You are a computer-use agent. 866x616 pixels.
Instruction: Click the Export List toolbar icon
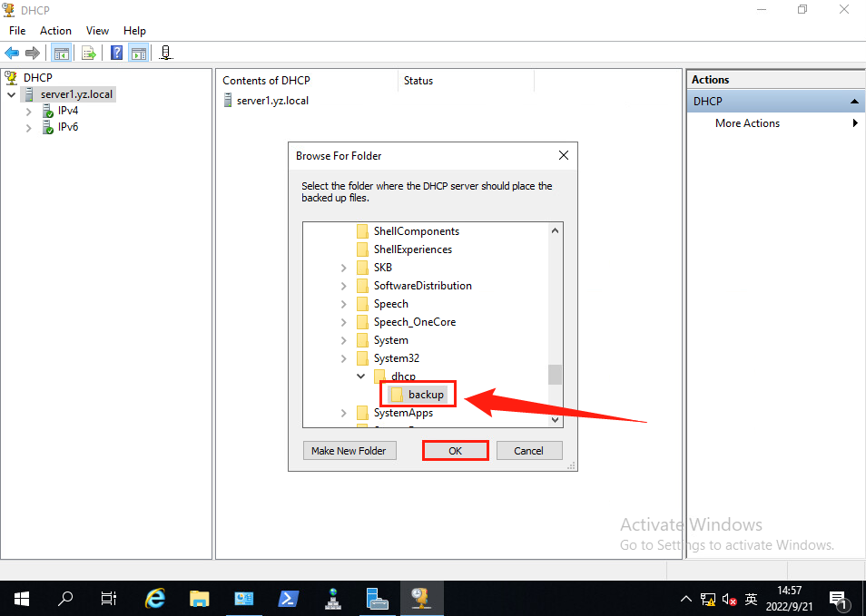click(88, 53)
